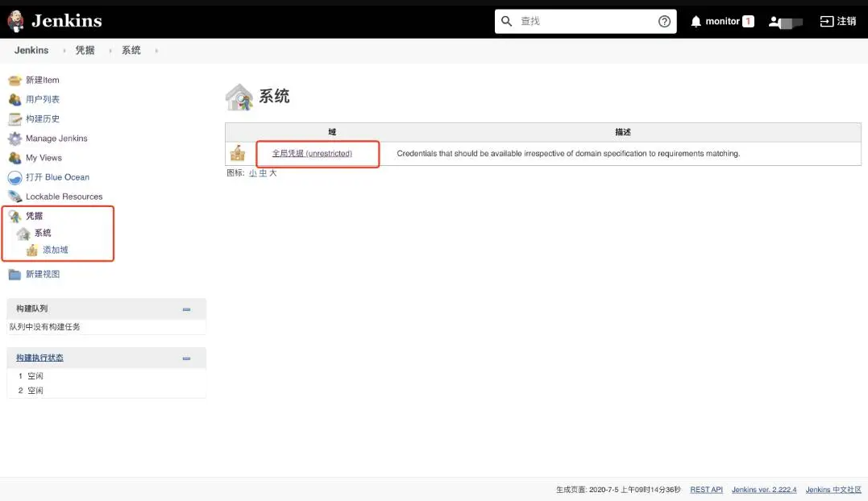Set icon size to 小
Viewport: 868px width, 501px height.
click(252, 173)
